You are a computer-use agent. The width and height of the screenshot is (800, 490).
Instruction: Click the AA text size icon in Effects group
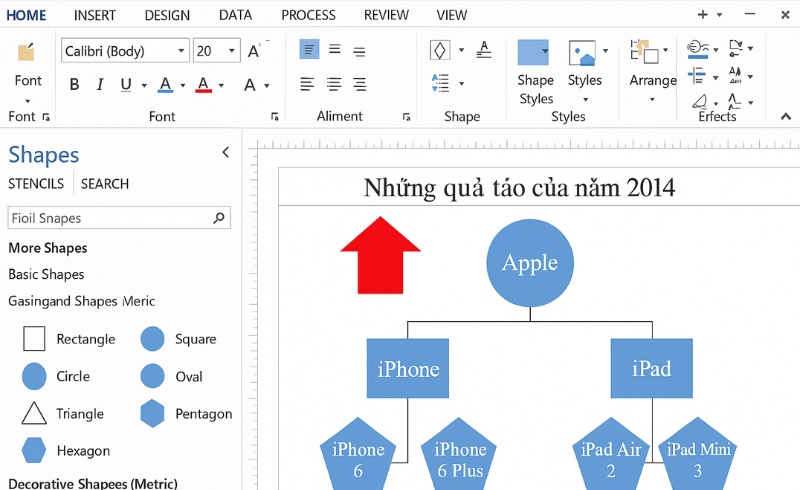pyautogui.click(x=735, y=75)
